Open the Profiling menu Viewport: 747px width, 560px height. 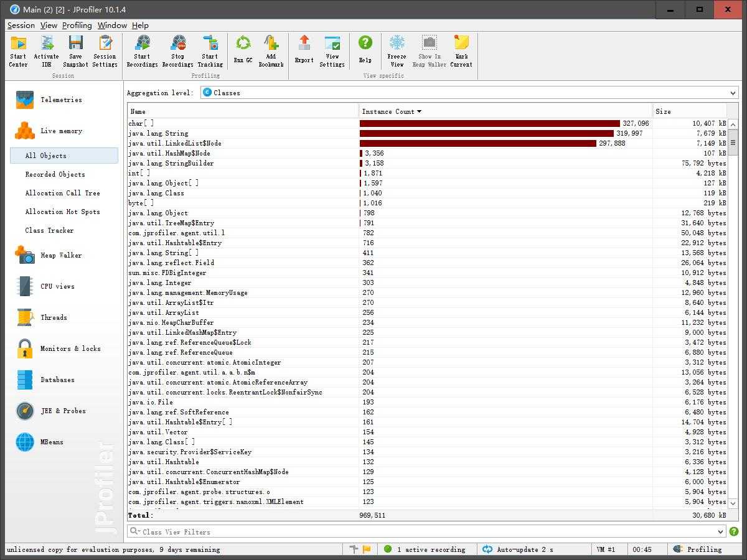(x=77, y=26)
